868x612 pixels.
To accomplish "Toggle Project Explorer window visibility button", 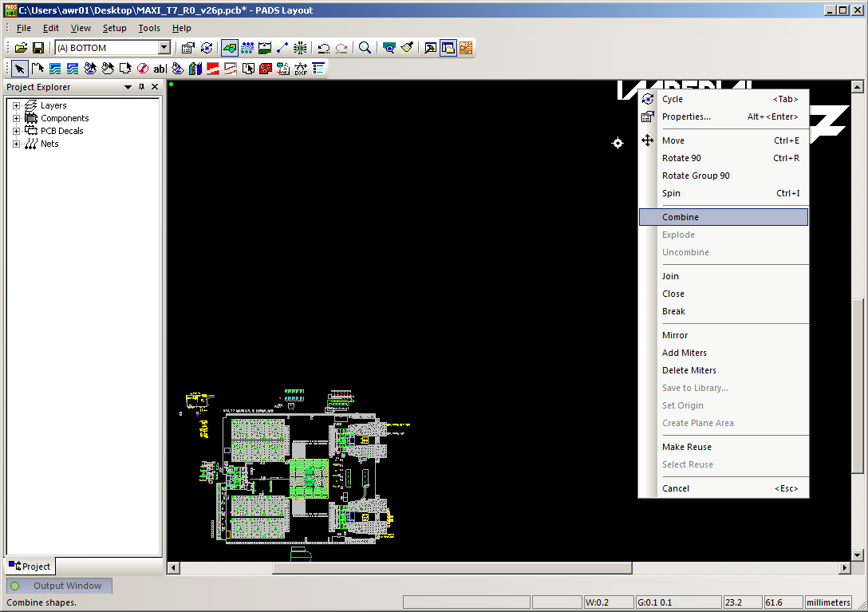I will pyautogui.click(x=448, y=48).
